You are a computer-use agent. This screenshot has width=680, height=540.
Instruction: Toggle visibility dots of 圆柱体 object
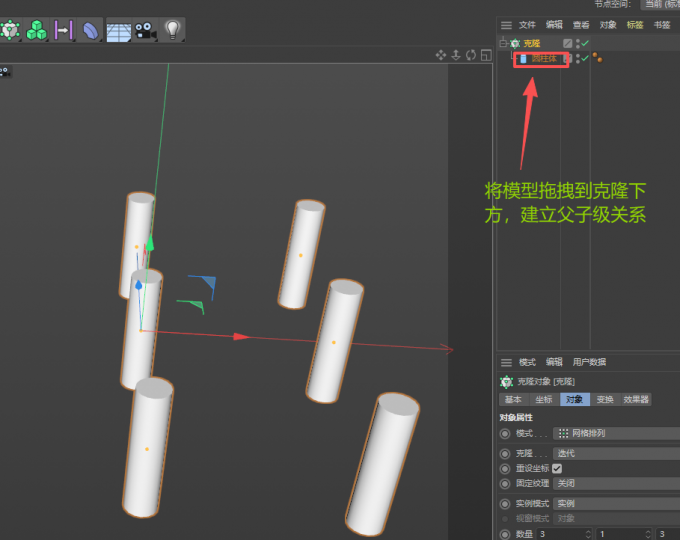(x=578, y=58)
